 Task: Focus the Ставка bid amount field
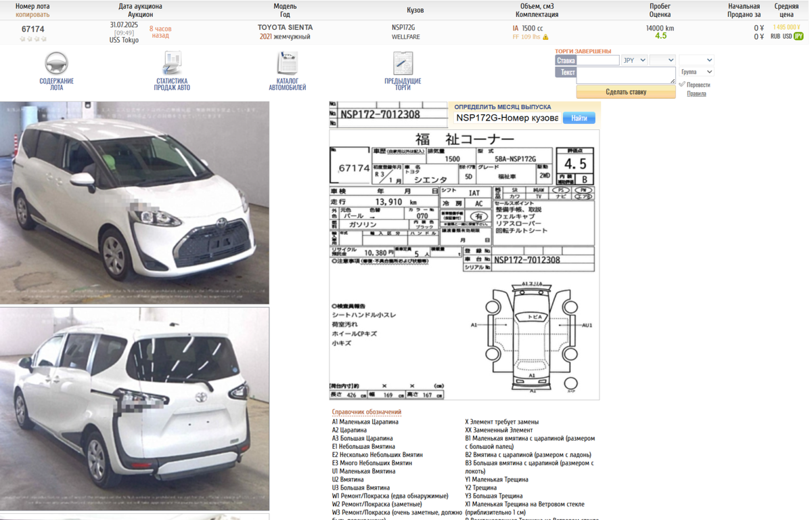[597, 60]
